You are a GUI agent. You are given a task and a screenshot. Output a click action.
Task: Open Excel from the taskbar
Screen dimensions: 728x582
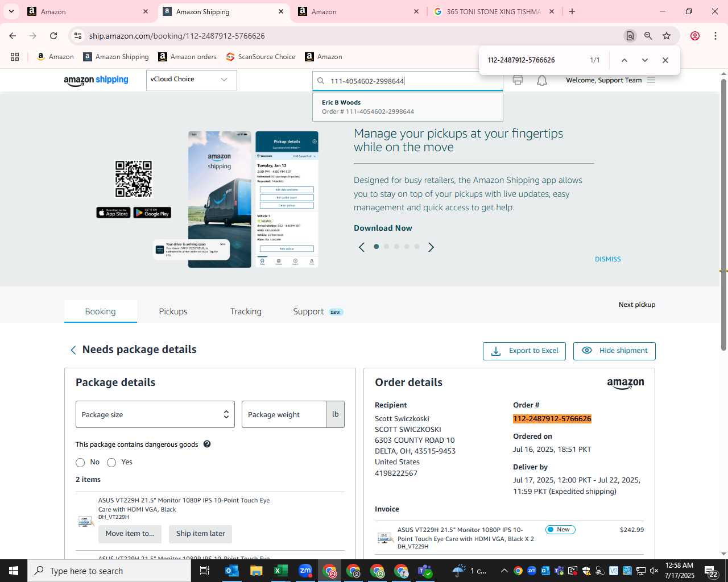click(x=280, y=571)
